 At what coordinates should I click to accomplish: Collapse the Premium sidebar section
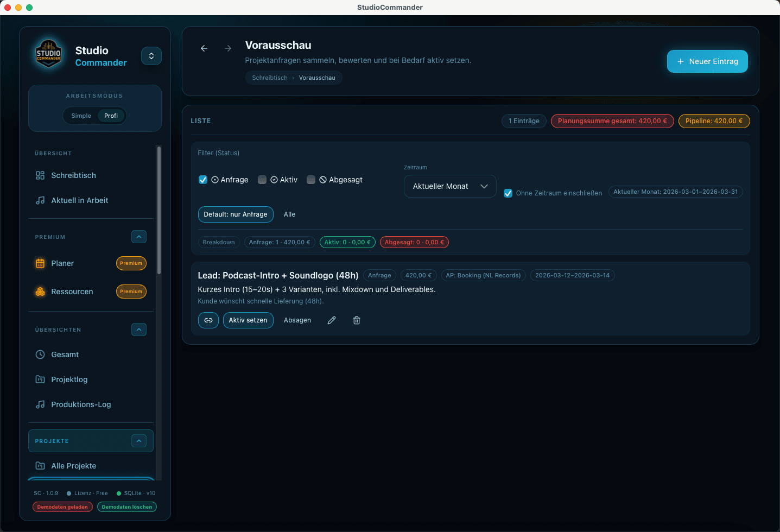[x=139, y=237]
